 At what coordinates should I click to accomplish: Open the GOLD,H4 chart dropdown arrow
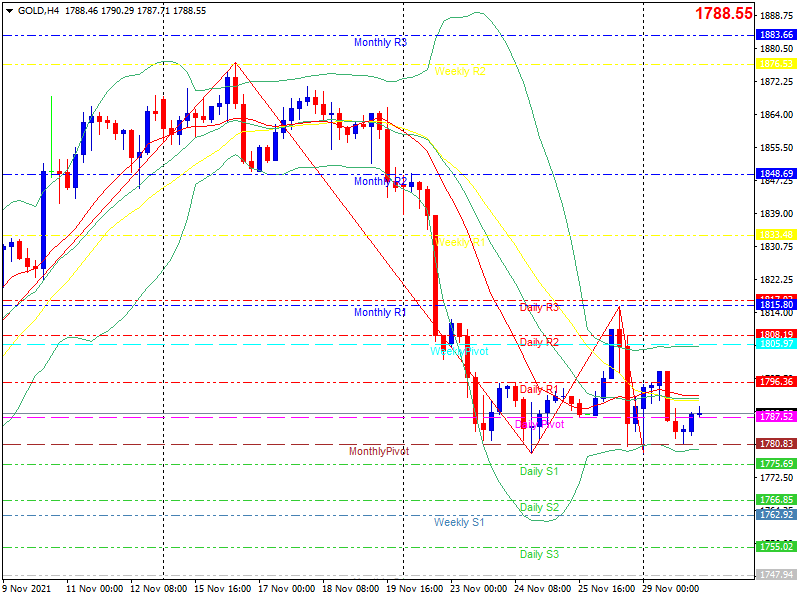[x=9, y=11]
